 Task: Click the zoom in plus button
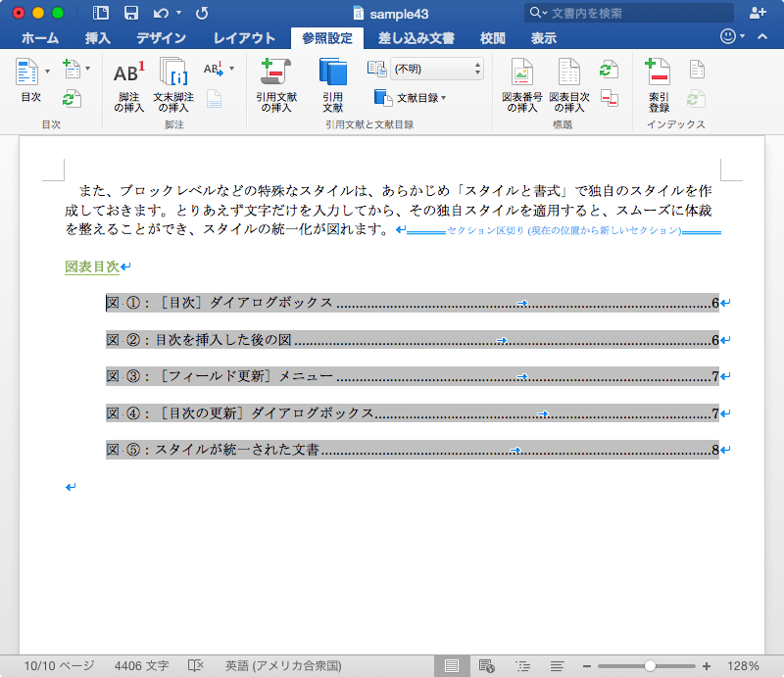click(706, 665)
